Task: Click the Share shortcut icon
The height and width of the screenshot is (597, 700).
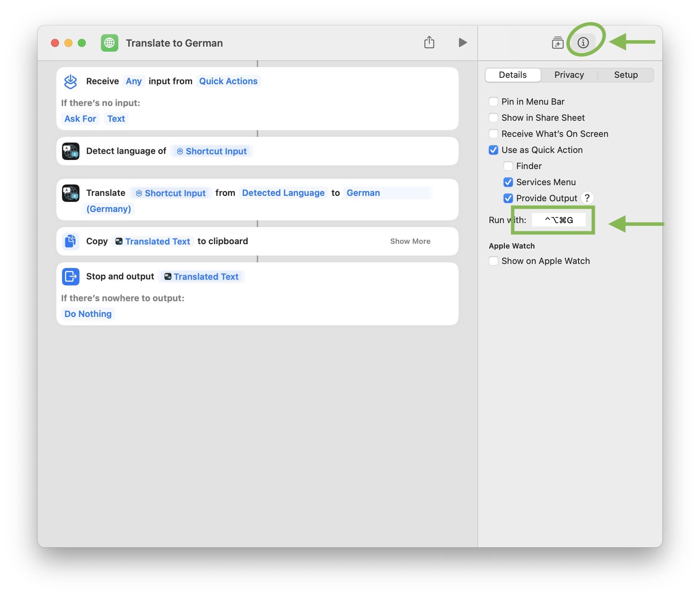Action: coord(429,43)
